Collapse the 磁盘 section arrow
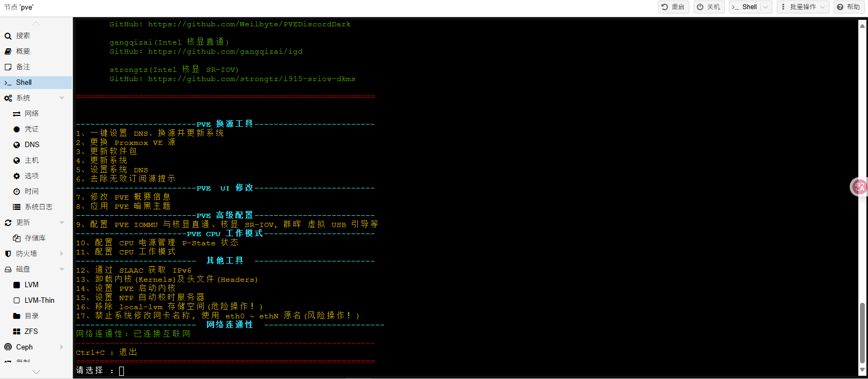The image size is (868, 379). coord(62,269)
